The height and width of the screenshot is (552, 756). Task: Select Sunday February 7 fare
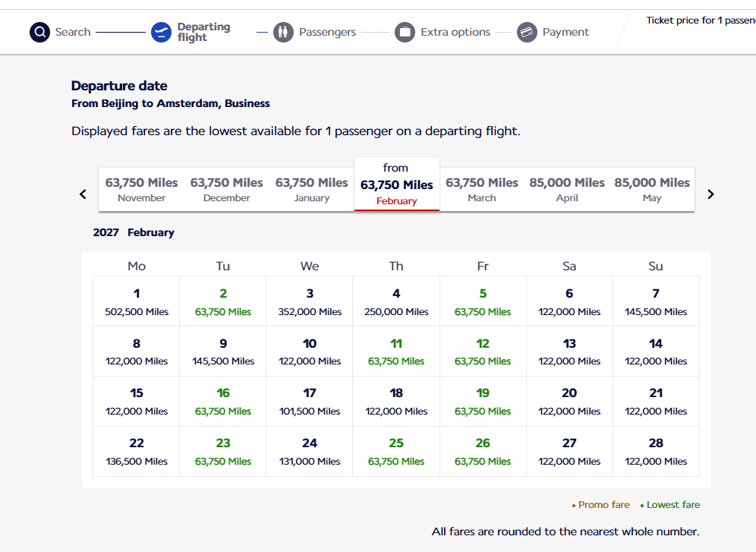tap(656, 301)
